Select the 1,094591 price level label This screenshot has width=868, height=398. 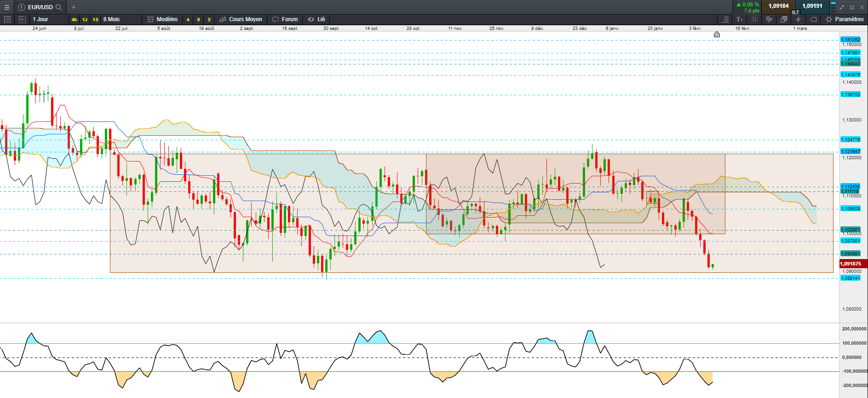pyautogui.click(x=851, y=254)
